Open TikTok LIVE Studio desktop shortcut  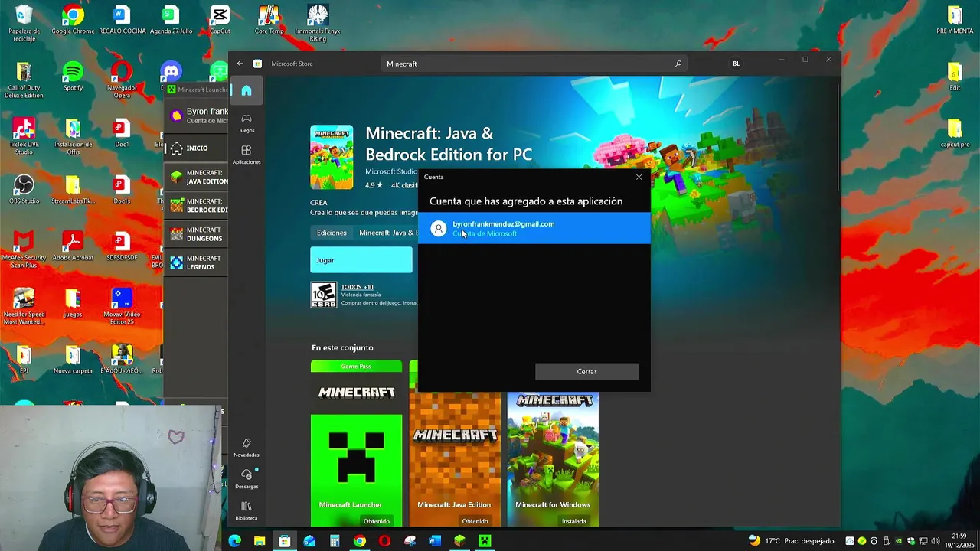point(24,137)
